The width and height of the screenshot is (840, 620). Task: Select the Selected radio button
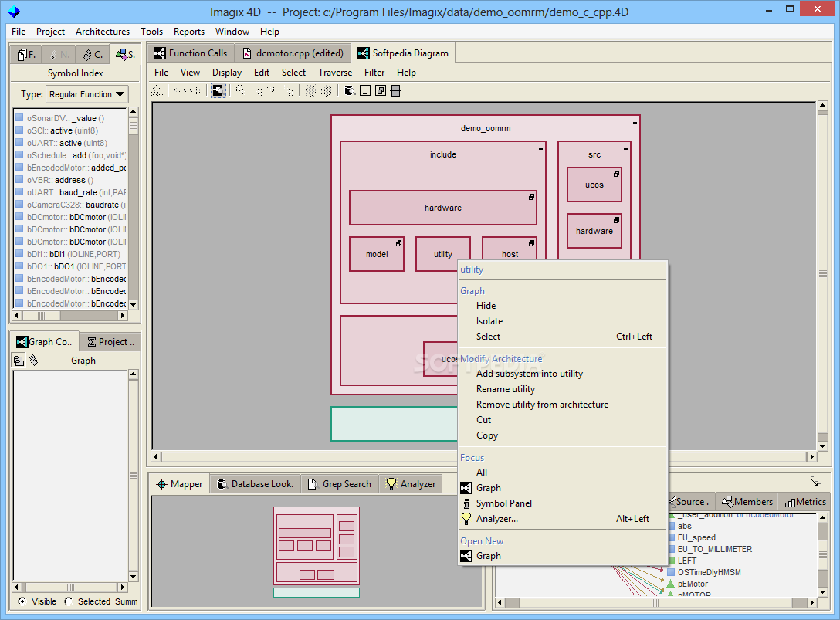pyautogui.click(x=69, y=601)
